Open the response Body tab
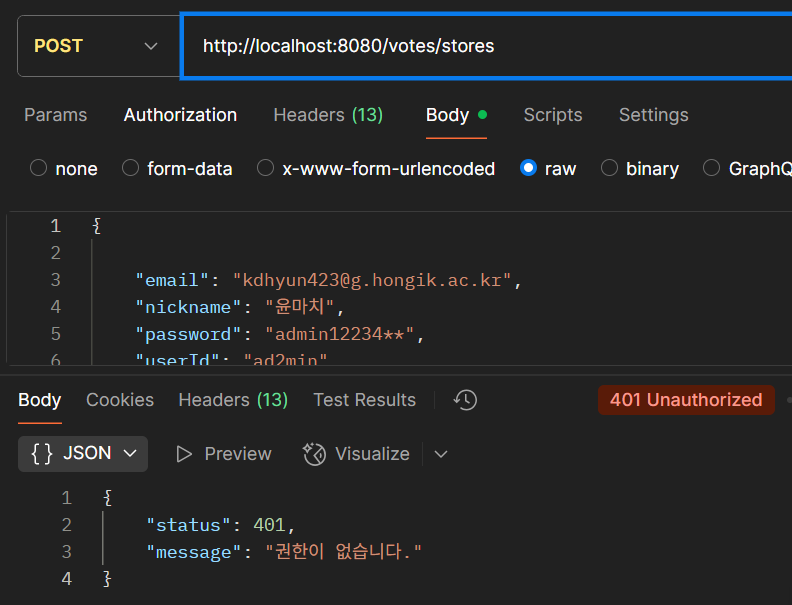Screen dimensions: 792x605 coord(39,400)
